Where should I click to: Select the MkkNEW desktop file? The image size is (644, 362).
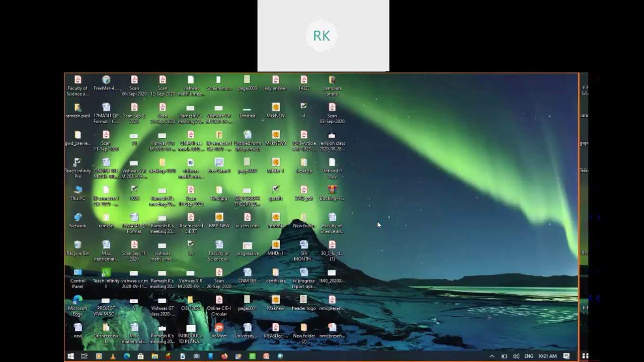coord(276,111)
